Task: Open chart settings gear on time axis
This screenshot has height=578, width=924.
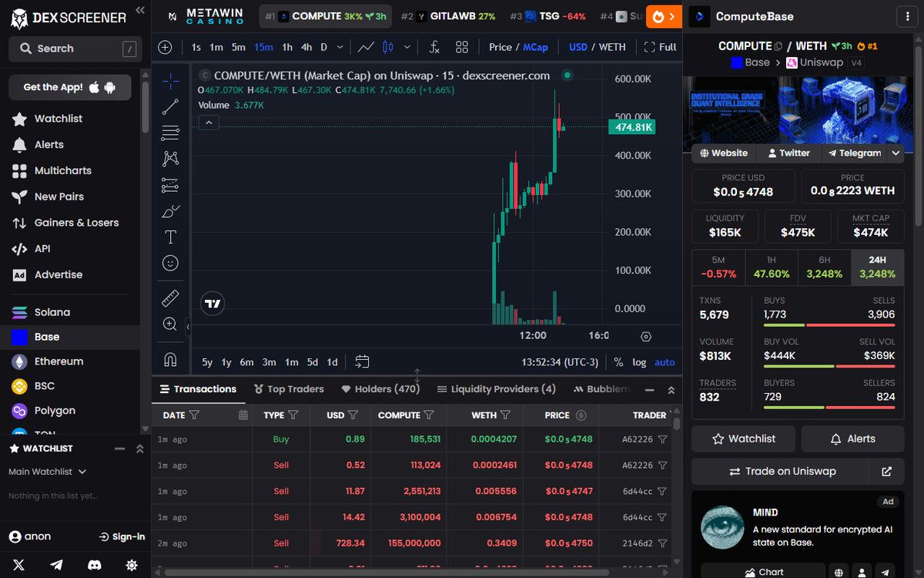Action: click(x=646, y=336)
